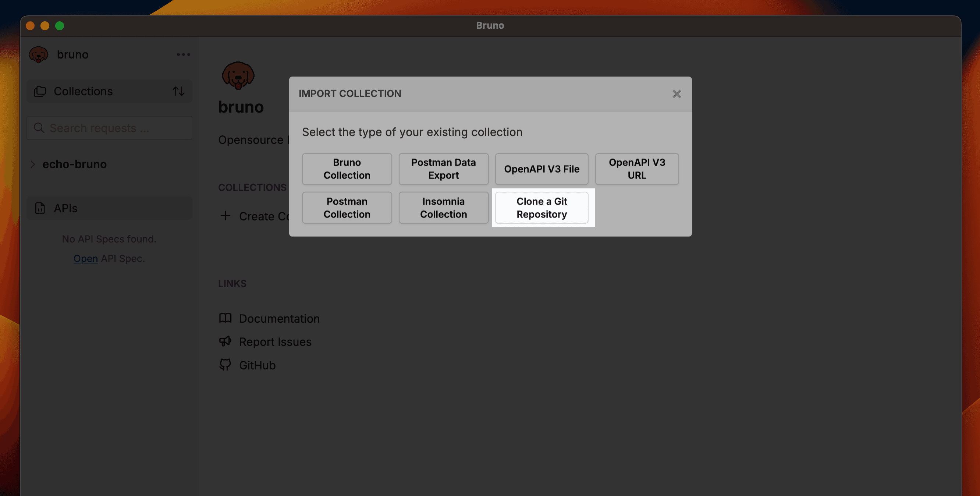
Task: Click the Report Issues megaphone icon
Action: 226,341
